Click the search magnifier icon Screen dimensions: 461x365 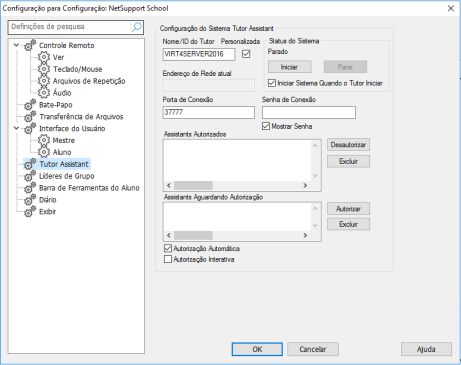137,27
